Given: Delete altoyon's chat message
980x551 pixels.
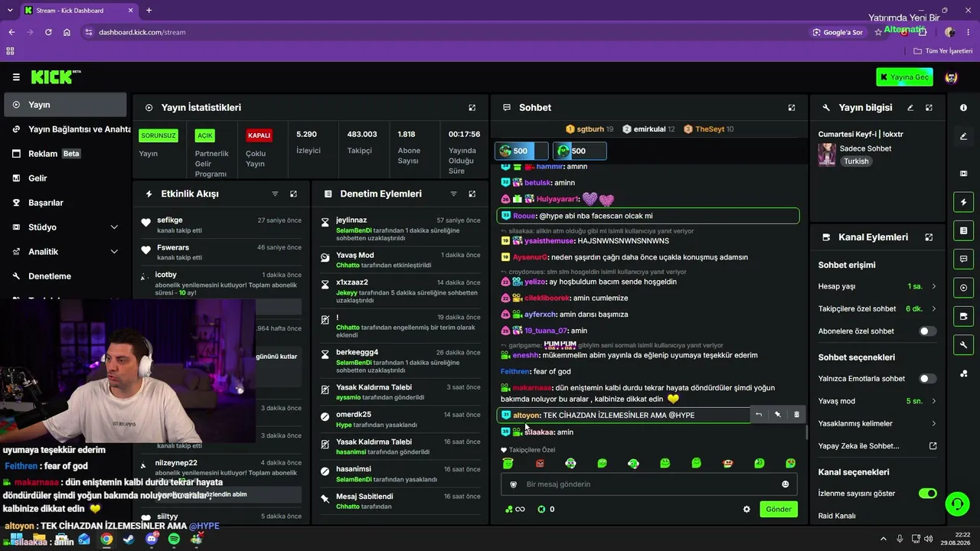Looking at the screenshot, I should click(796, 415).
